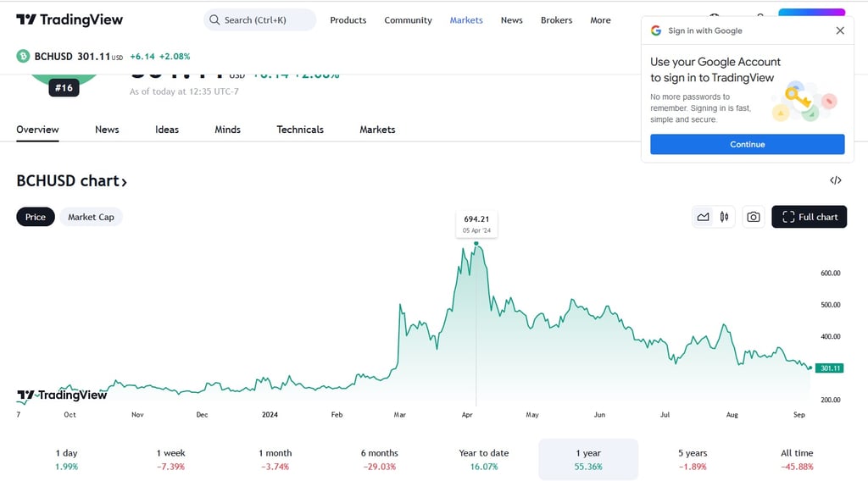The height and width of the screenshot is (481, 868).
Task: Open the Community menu
Action: (x=408, y=20)
